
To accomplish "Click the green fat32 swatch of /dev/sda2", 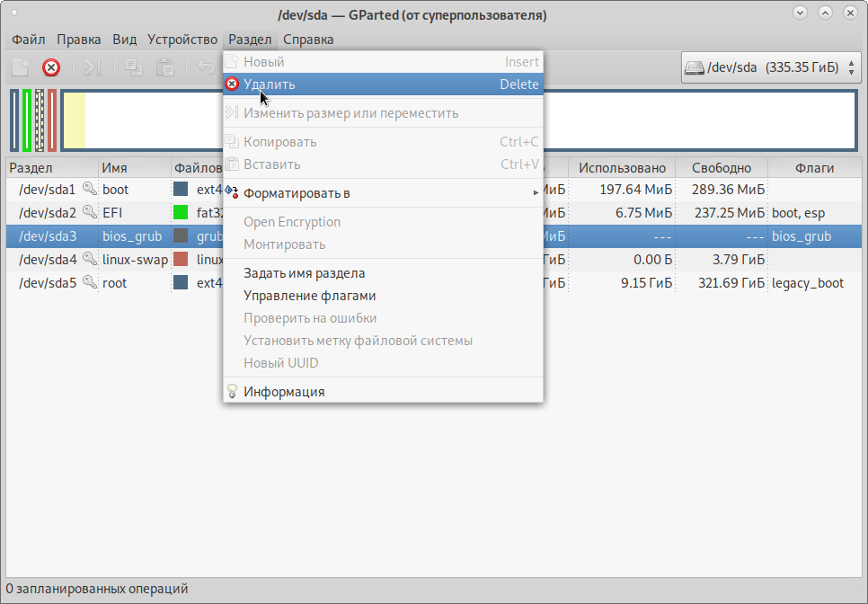I will (181, 212).
